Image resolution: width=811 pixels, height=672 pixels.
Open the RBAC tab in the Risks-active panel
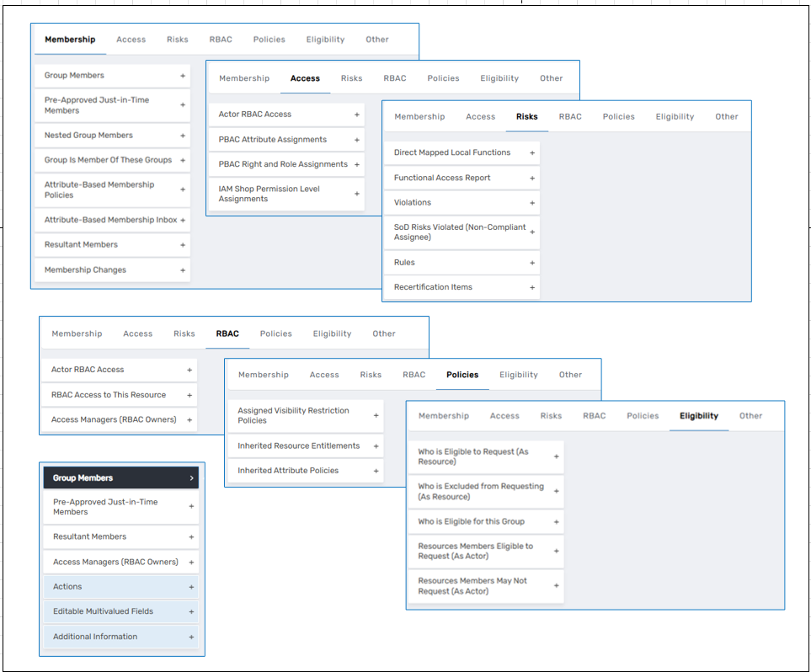(x=570, y=116)
